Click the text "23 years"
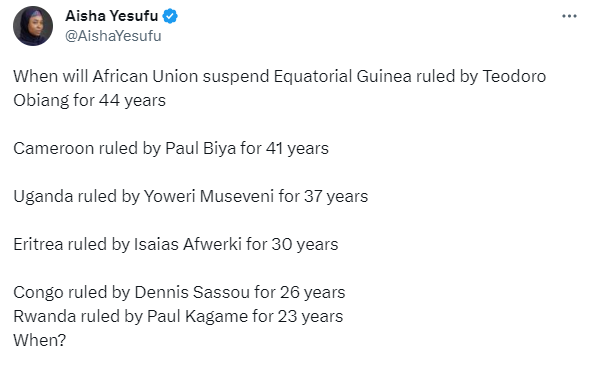This screenshot has width=595, height=369. pos(310,317)
